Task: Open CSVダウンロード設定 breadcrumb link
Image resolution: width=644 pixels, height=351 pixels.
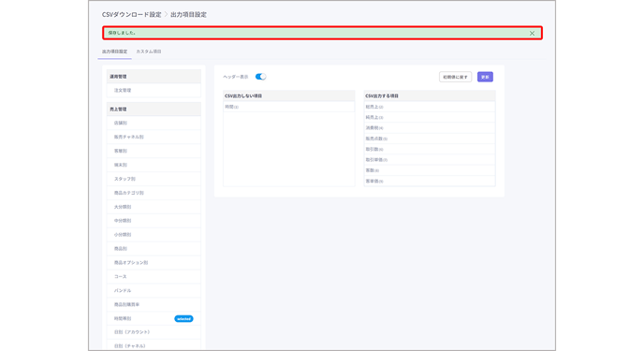Action: click(131, 14)
